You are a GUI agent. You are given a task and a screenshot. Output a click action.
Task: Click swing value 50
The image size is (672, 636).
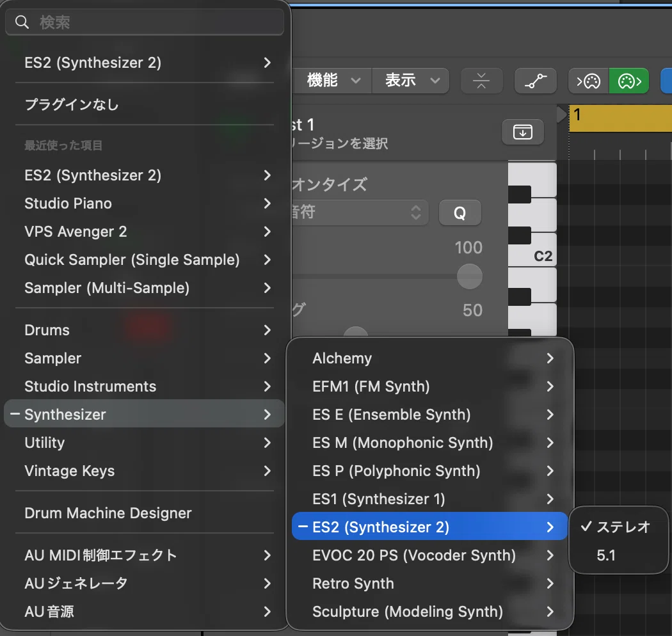[473, 310]
